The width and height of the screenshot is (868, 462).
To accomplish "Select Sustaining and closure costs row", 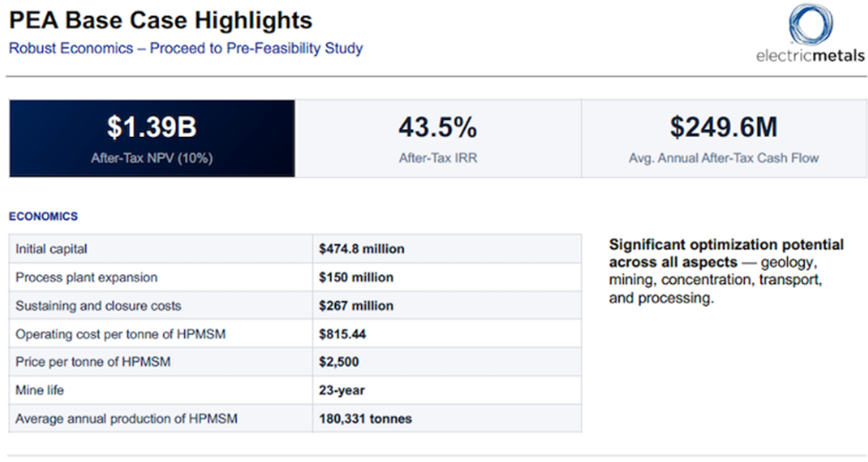I will coord(98,305).
